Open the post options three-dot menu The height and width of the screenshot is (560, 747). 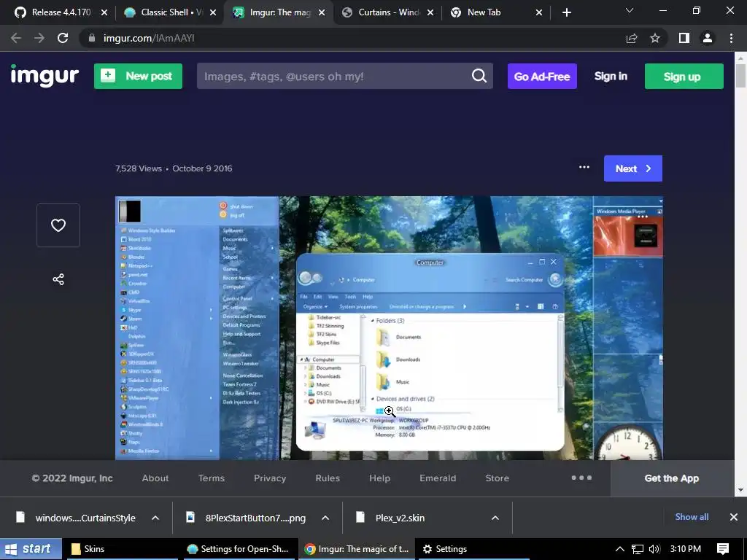[x=584, y=167]
